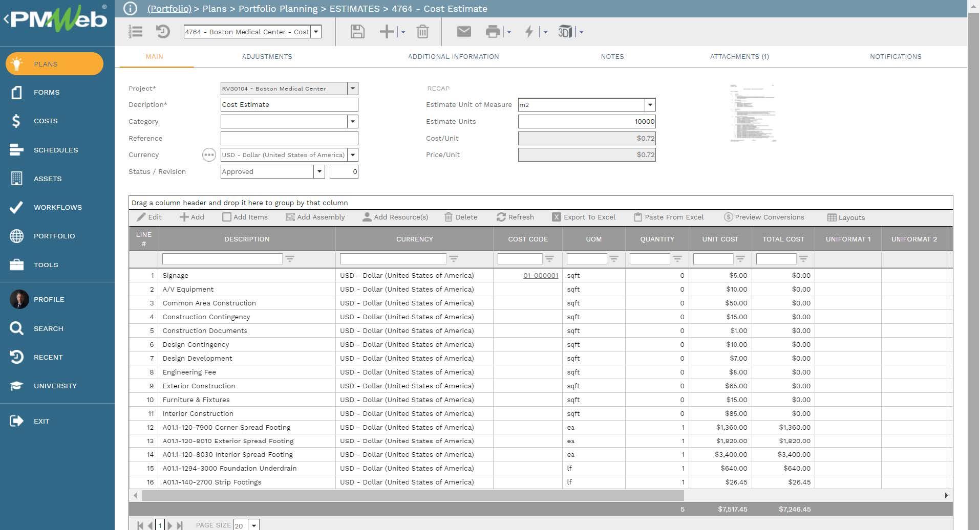Expand the Currency dropdown
This screenshot has width=980, height=530.
(x=352, y=154)
